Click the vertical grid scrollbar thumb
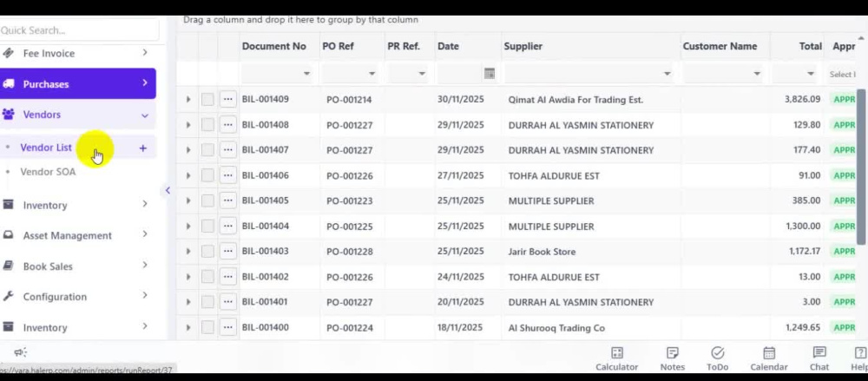Screen dimensions: 868x381 pos(861,166)
